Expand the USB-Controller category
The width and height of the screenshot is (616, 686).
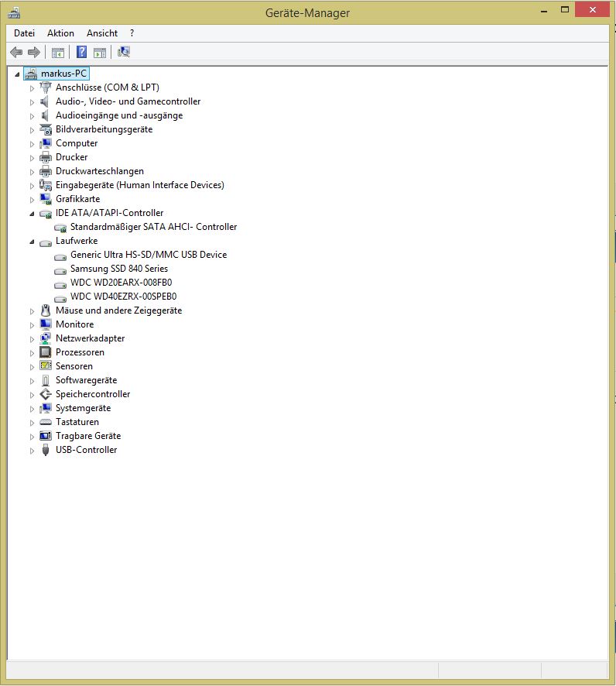(32, 451)
